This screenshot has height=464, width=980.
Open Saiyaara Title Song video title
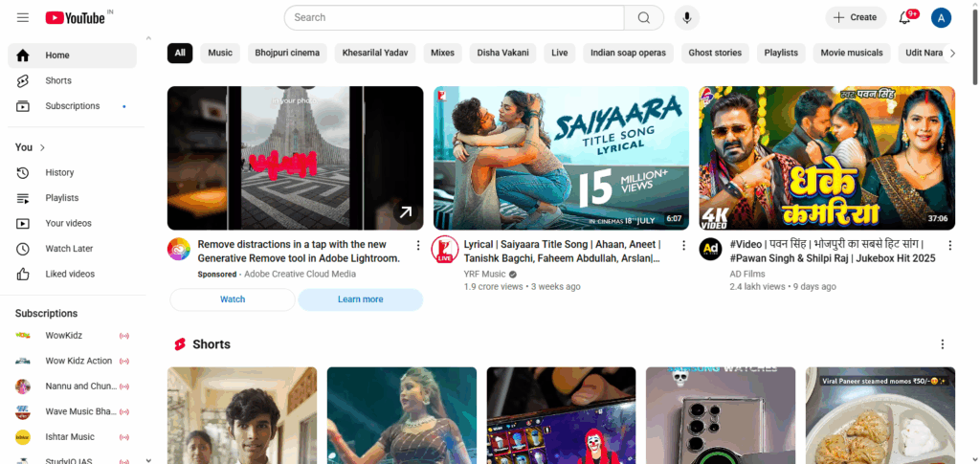click(563, 251)
